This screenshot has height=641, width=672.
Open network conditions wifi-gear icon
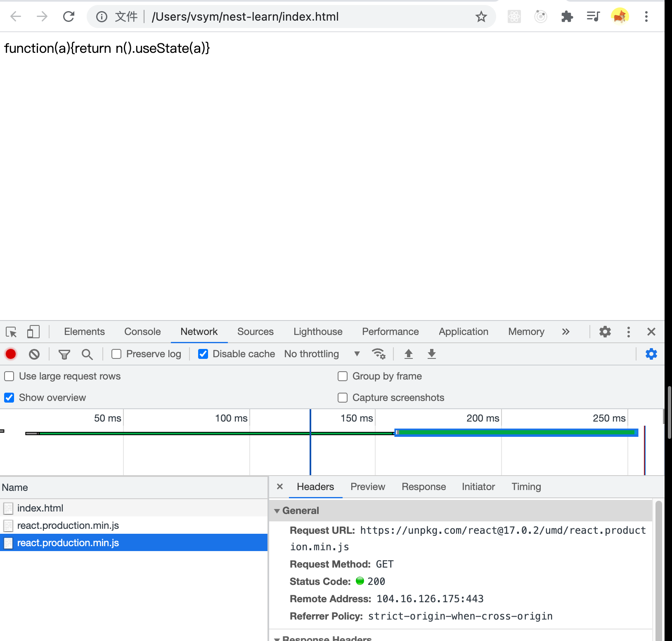coord(379,354)
